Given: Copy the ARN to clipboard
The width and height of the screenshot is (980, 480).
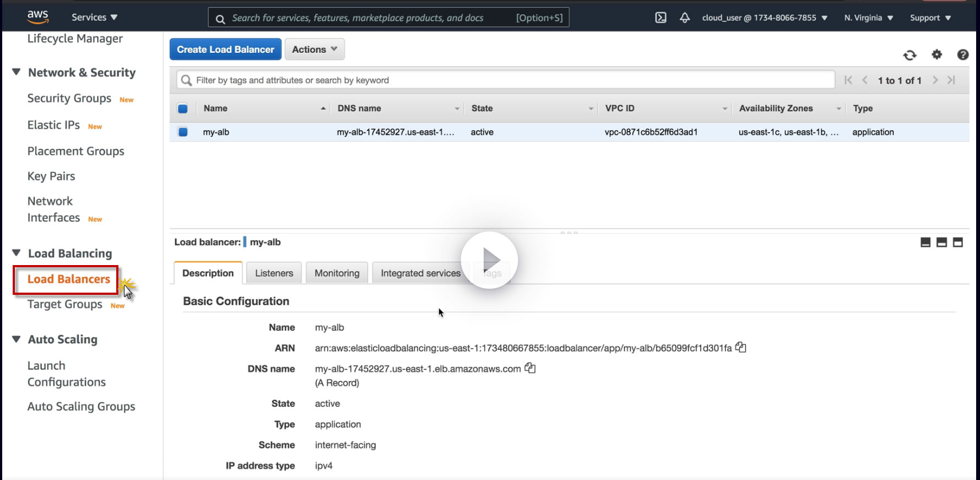Looking at the screenshot, I should 741,347.
